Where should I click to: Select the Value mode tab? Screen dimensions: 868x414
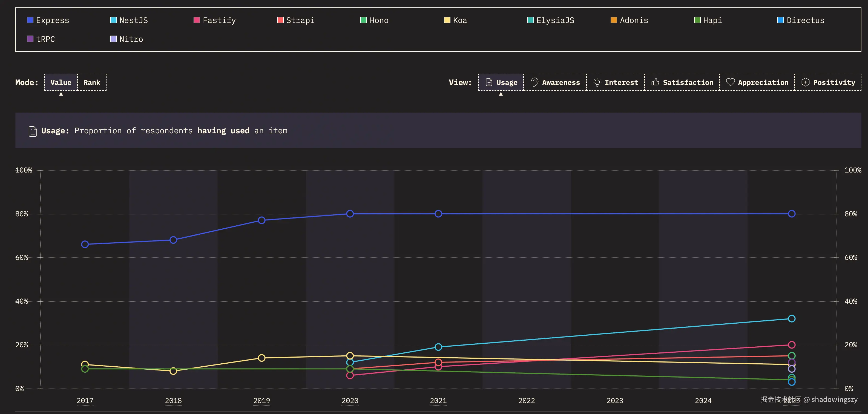pos(61,82)
